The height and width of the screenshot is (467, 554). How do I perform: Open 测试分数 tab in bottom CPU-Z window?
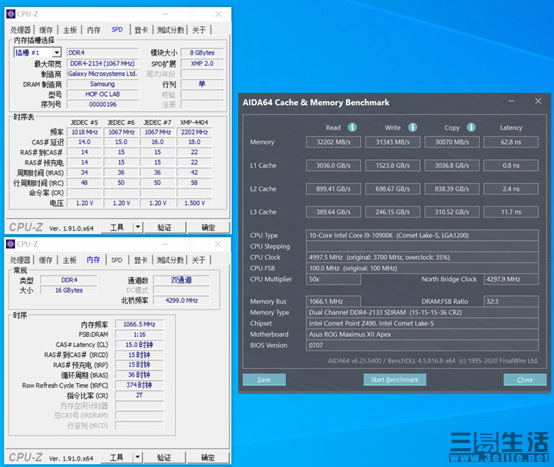coord(170,260)
